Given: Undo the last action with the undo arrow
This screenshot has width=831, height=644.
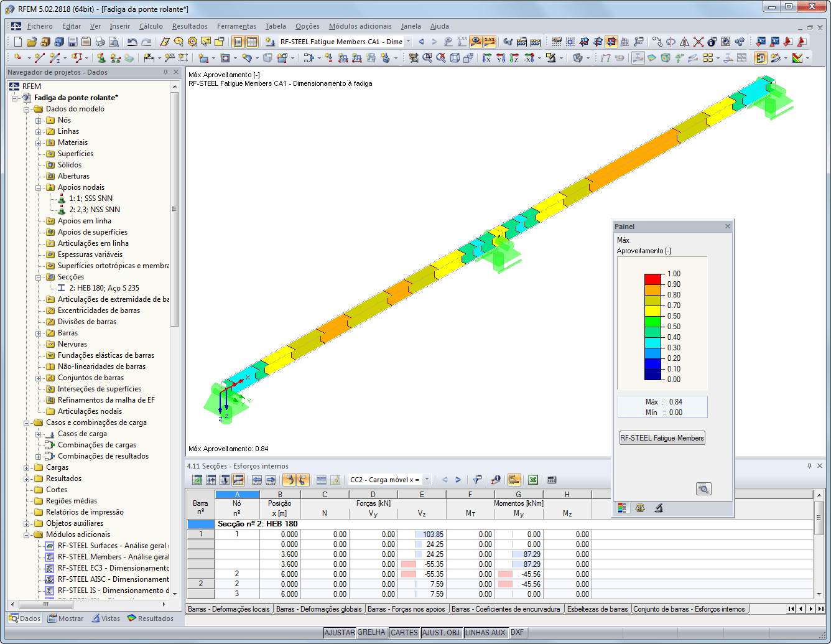Looking at the screenshot, I should pos(132,42).
